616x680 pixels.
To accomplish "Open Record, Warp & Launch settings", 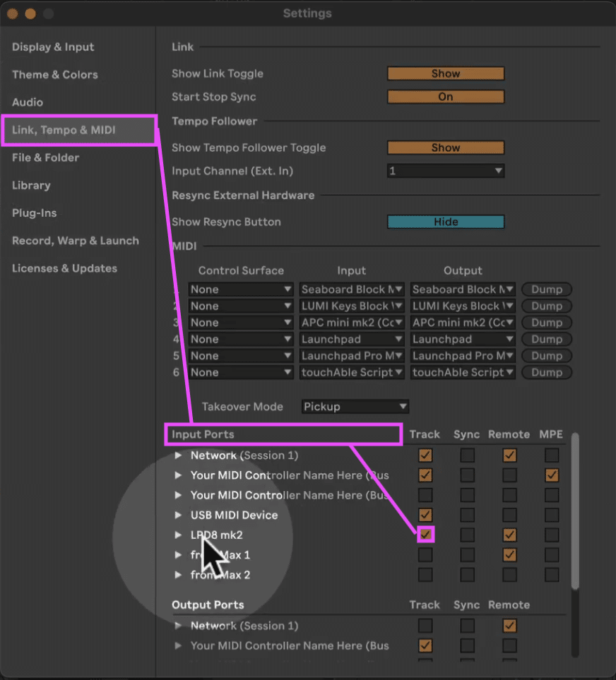I will coord(76,241).
